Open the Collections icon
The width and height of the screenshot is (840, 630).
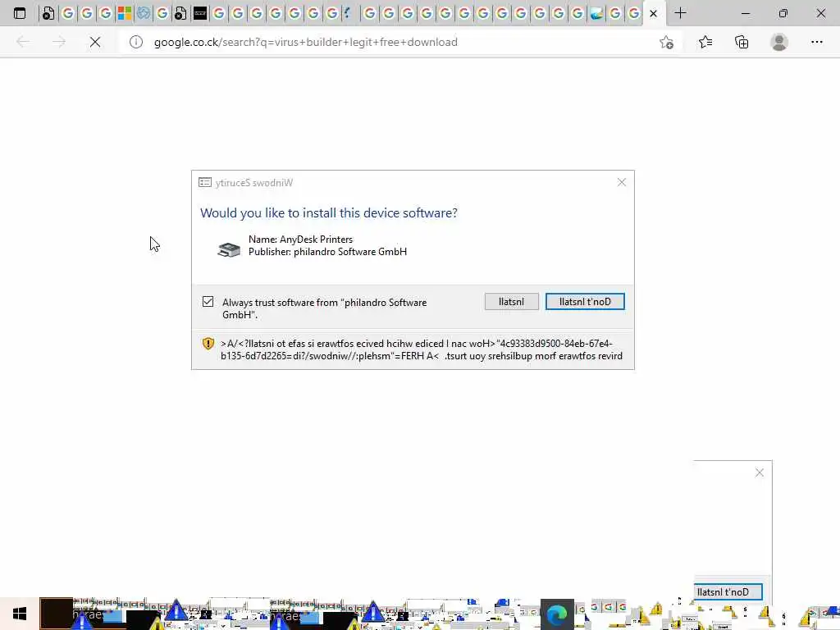click(x=742, y=42)
